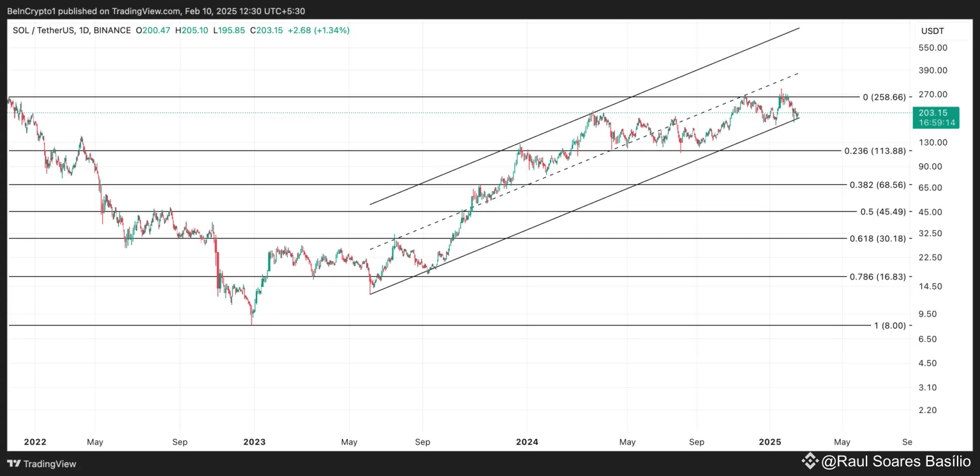Image resolution: width=980 pixels, height=476 pixels.
Task: Click the +2.68 (+1.34%) change value
Action: click(318, 30)
